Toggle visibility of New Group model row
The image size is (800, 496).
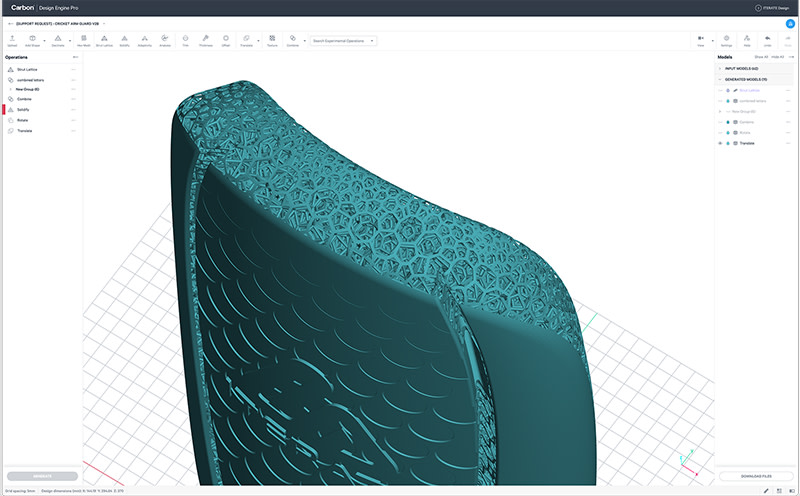pos(728,111)
